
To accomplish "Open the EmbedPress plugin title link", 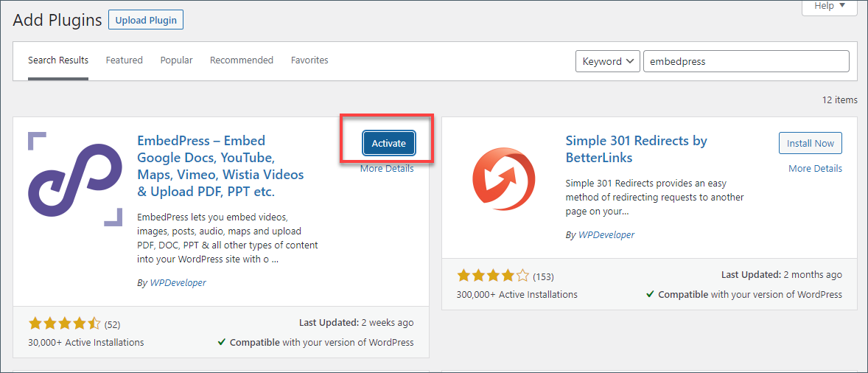I will click(220, 166).
